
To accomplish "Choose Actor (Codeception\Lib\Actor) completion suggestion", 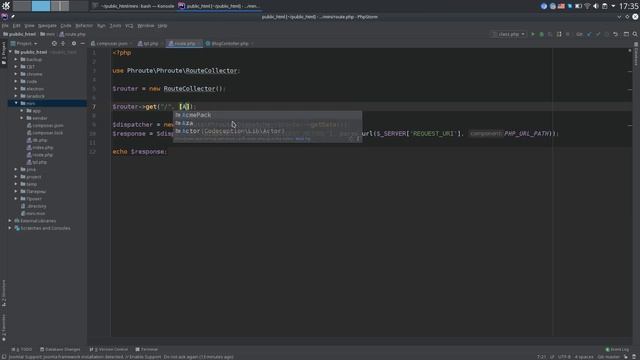I will [x=267, y=131].
